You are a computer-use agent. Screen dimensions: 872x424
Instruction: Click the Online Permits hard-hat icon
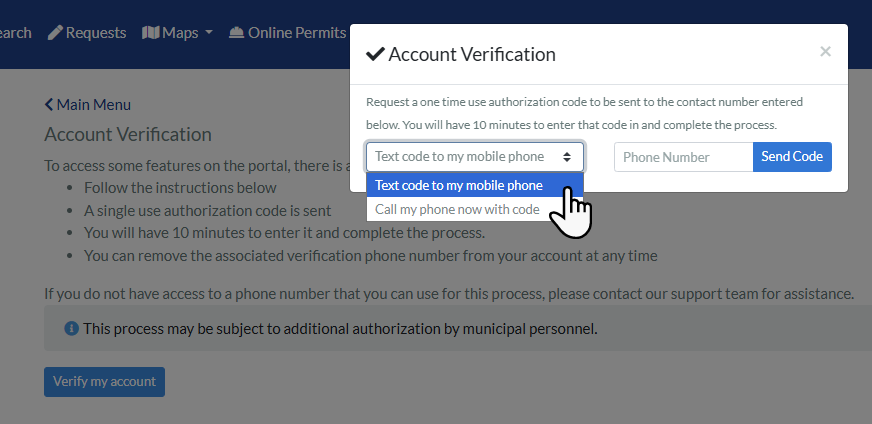(x=236, y=33)
